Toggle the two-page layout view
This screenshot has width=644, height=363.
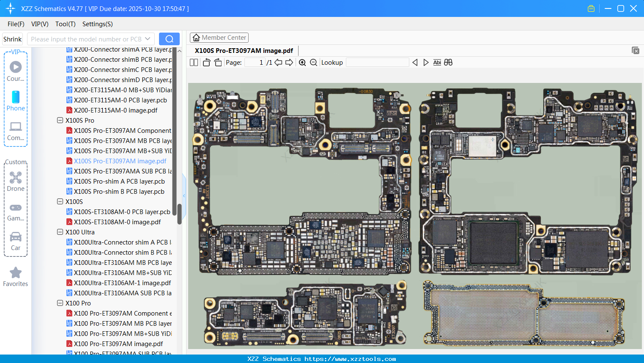tap(194, 62)
